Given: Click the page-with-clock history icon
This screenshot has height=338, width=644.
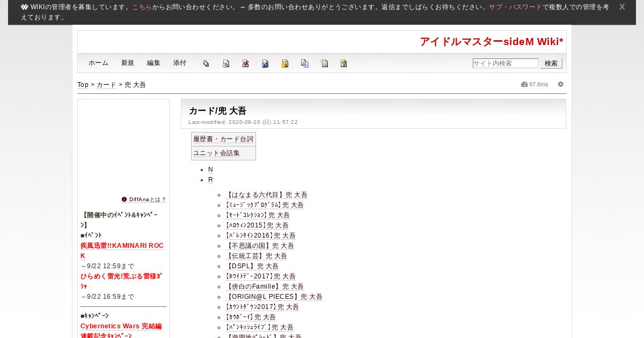Looking at the screenshot, I should 226,63.
